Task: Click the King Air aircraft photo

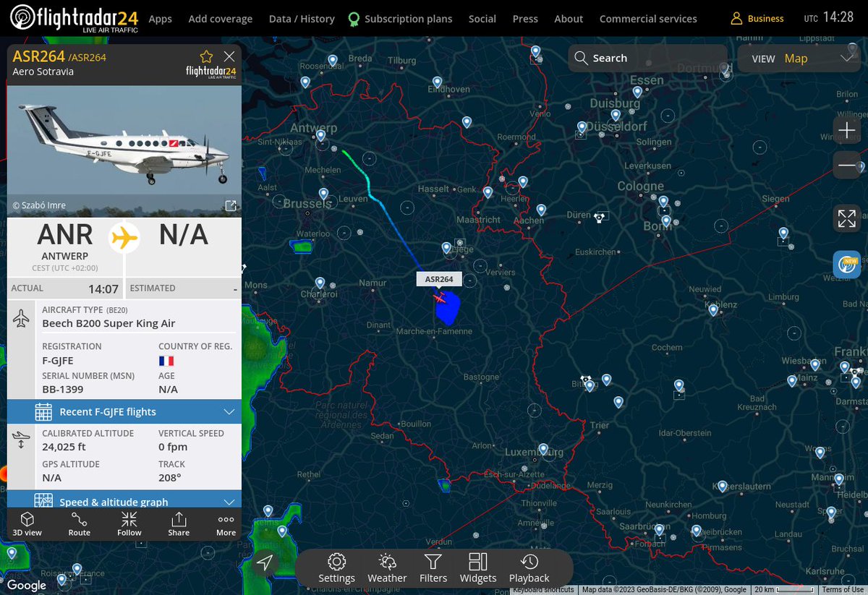Action: pyautogui.click(x=124, y=151)
